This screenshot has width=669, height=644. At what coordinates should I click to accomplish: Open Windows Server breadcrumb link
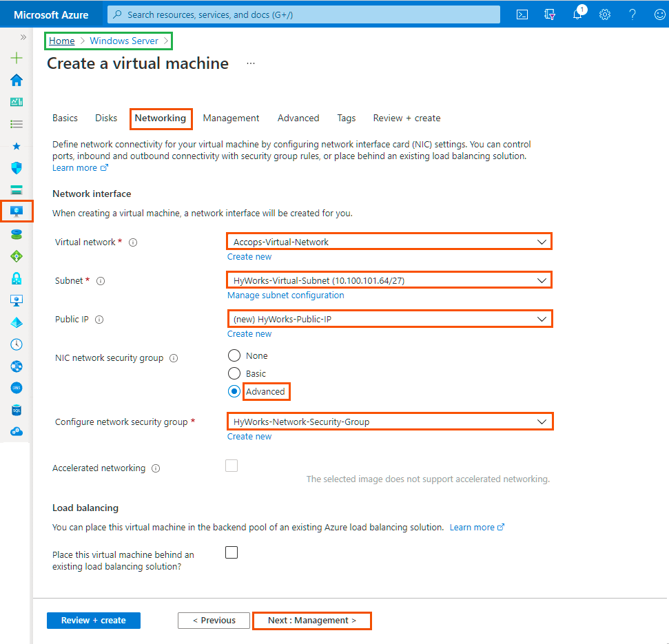pyautogui.click(x=124, y=41)
